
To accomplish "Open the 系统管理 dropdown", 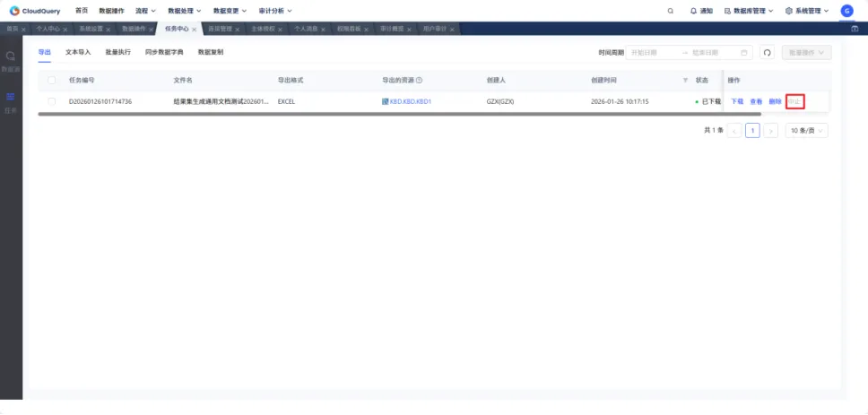I will pos(807,11).
